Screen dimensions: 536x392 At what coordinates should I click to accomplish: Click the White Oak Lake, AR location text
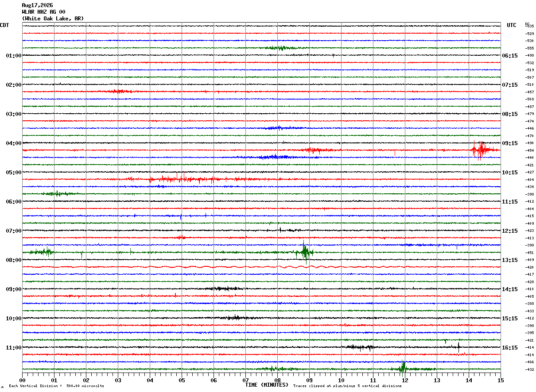53,19
